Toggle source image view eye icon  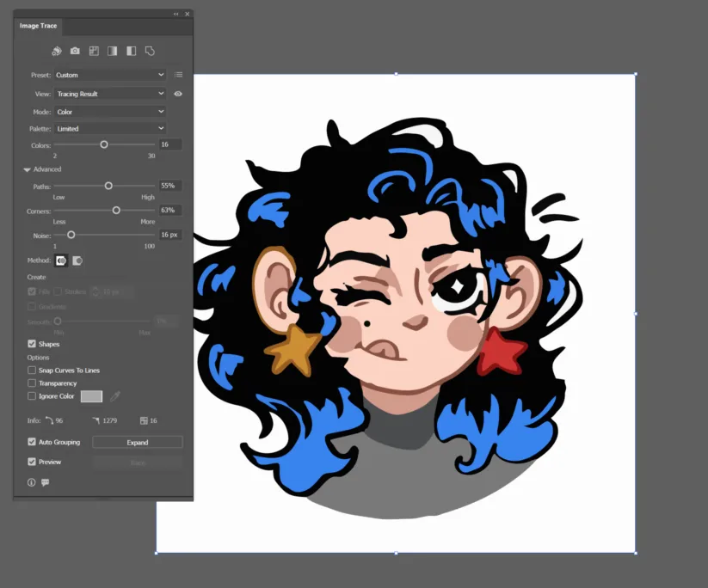click(178, 94)
